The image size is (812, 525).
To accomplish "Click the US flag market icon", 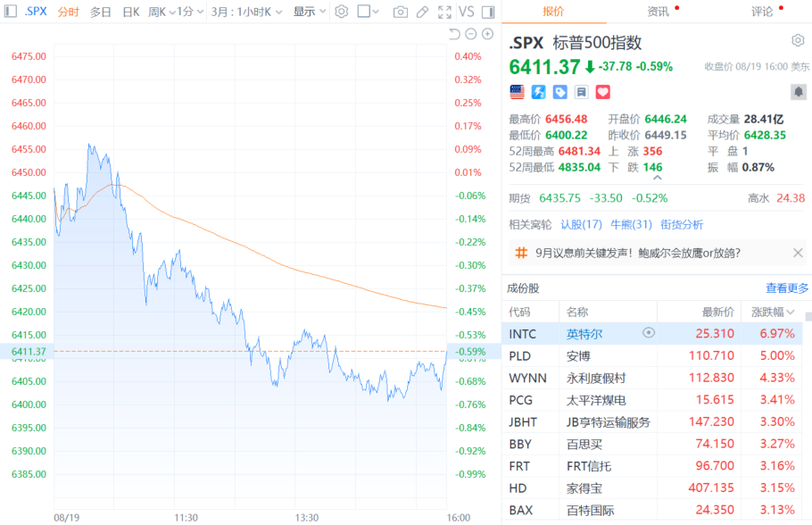I will [517, 92].
